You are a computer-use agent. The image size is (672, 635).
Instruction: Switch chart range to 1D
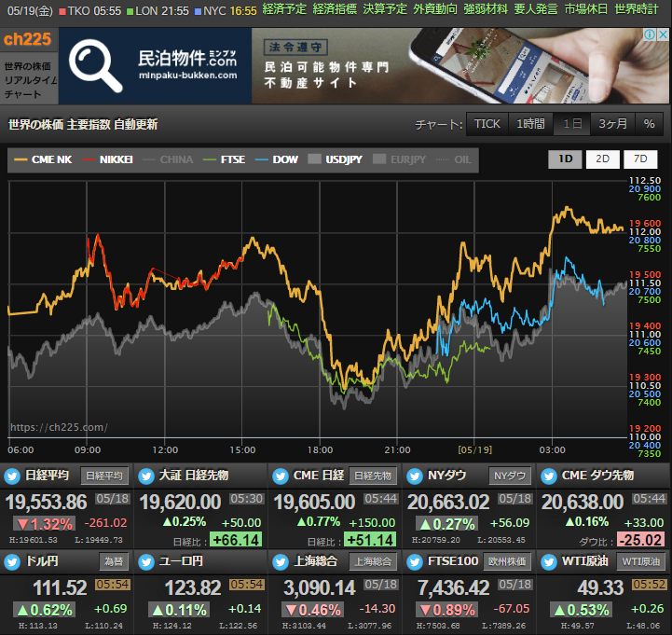pos(565,159)
